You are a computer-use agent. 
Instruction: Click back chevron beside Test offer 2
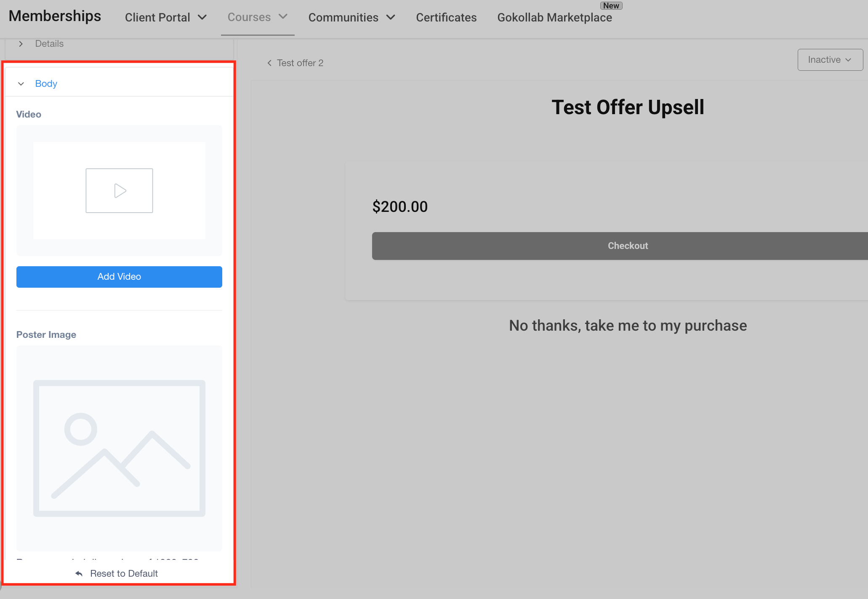(x=269, y=63)
